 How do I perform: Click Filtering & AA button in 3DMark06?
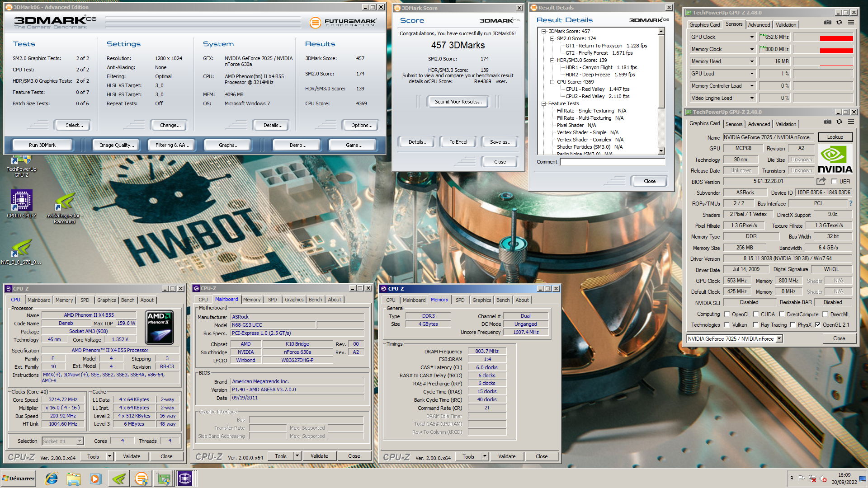tap(172, 145)
